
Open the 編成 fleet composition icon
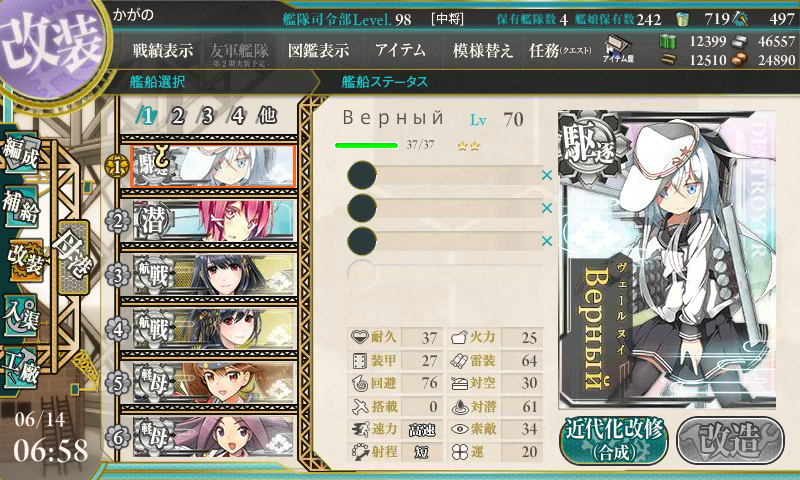tap(20, 153)
